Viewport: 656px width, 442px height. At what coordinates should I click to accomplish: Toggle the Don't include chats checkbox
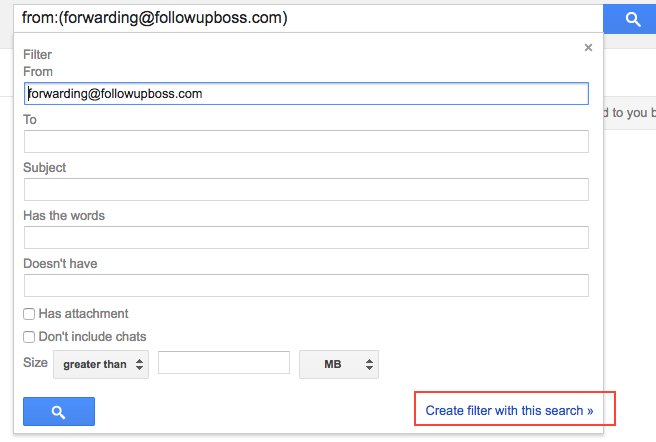tap(29, 337)
